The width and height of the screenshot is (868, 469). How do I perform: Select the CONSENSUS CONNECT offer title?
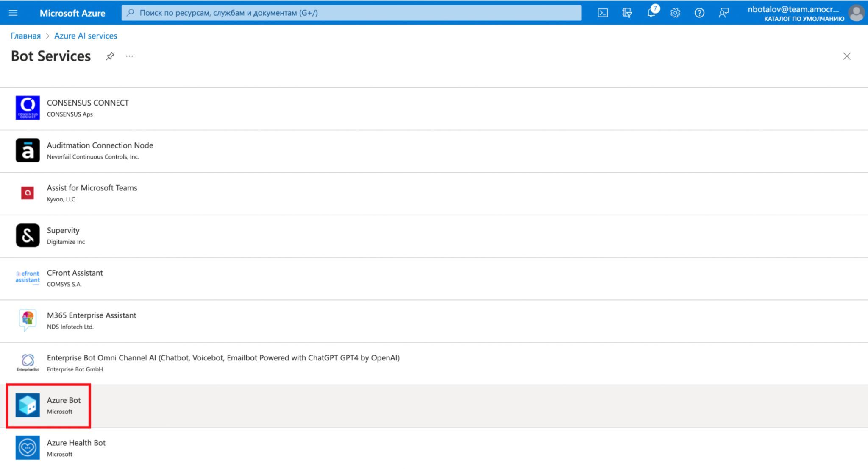[88, 103]
